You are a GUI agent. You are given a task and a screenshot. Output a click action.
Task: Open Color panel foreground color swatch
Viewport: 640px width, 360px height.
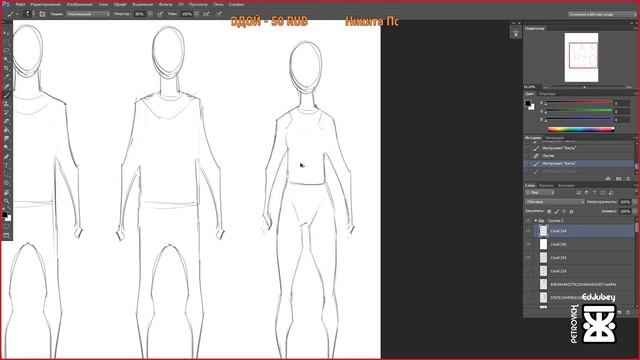(x=528, y=104)
